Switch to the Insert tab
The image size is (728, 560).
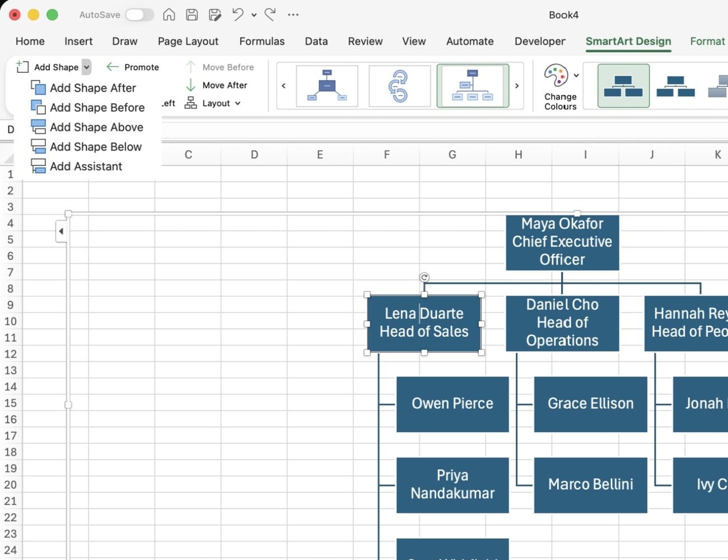point(78,41)
